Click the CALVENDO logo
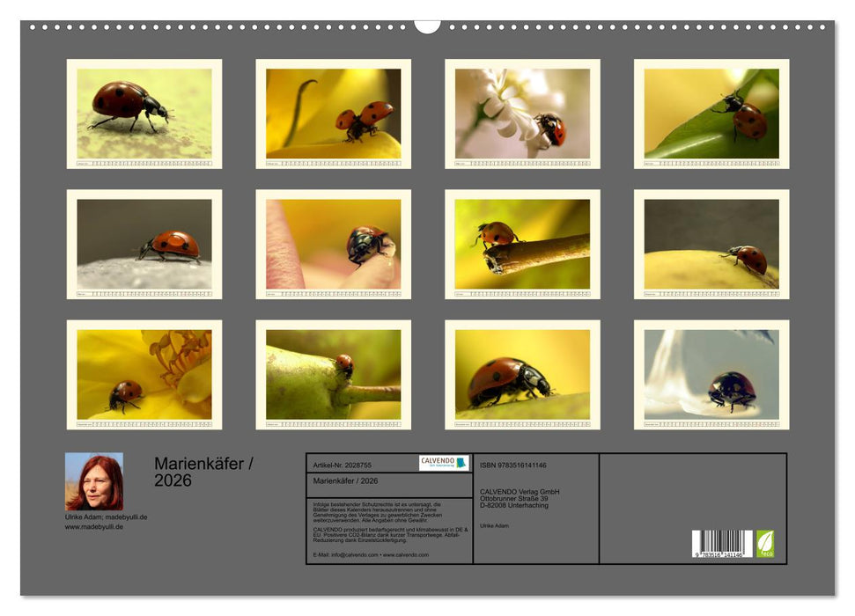Image resolution: width=855 pixels, height=616 pixels. pyautogui.click(x=444, y=463)
